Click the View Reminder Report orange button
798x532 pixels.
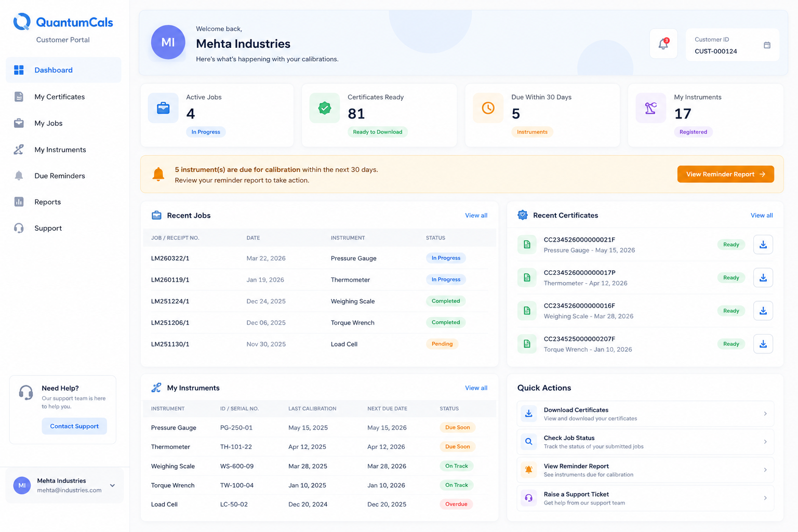(725, 174)
